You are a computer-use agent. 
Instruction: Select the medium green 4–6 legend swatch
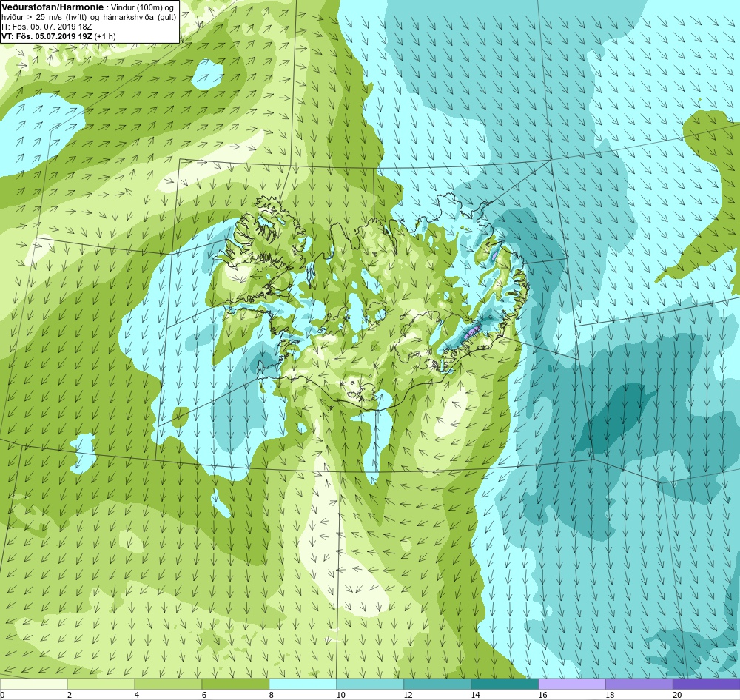pyautogui.click(x=168, y=684)
